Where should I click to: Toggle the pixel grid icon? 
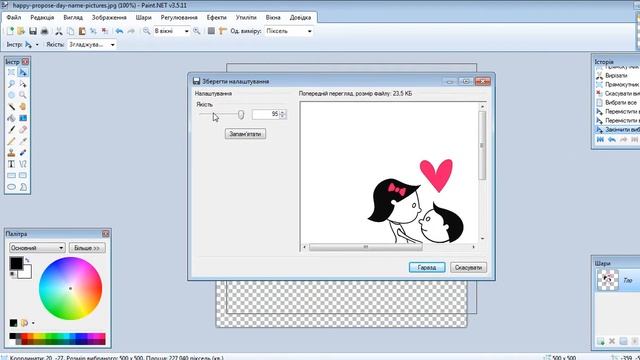(x=211, y=31)
